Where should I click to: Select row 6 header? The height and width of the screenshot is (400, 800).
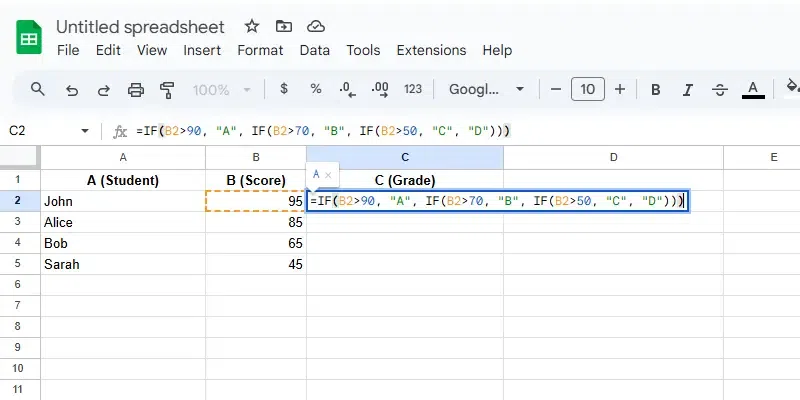[x=20, y=284]
